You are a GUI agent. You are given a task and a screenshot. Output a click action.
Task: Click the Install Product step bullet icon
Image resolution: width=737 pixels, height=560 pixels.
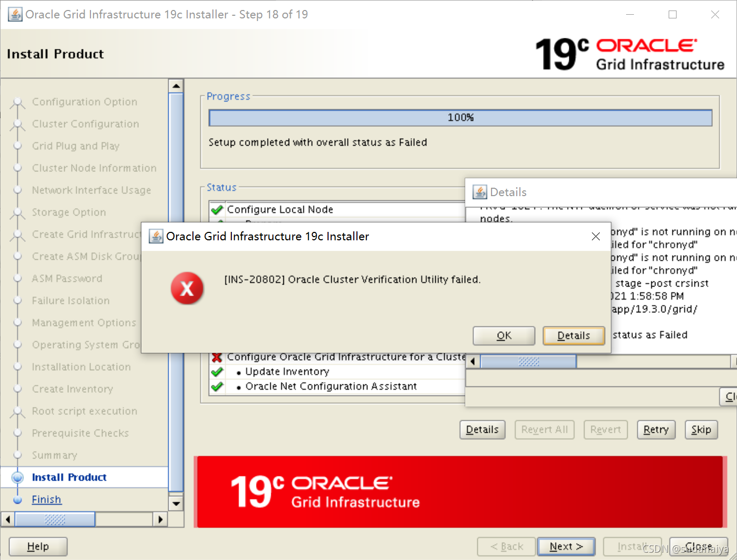pos(17,477)
